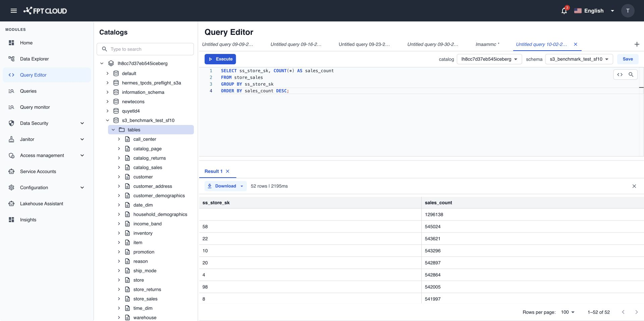Change rows per page dropdown
Viewport: 644px width, 321px height.
[568, 312]
